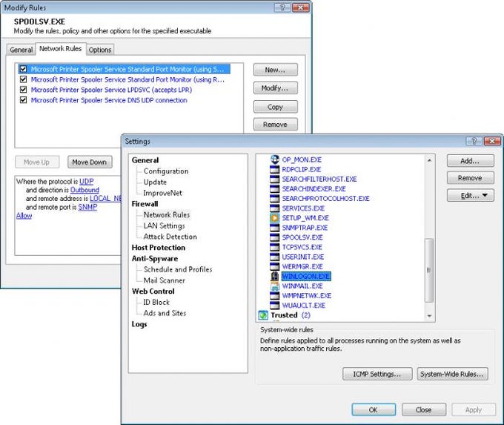Image resolution: width=504 pixels, height=425 pixels.
Task: Switch to the General tab in Modify Rules
Action: tap(21, 50)
